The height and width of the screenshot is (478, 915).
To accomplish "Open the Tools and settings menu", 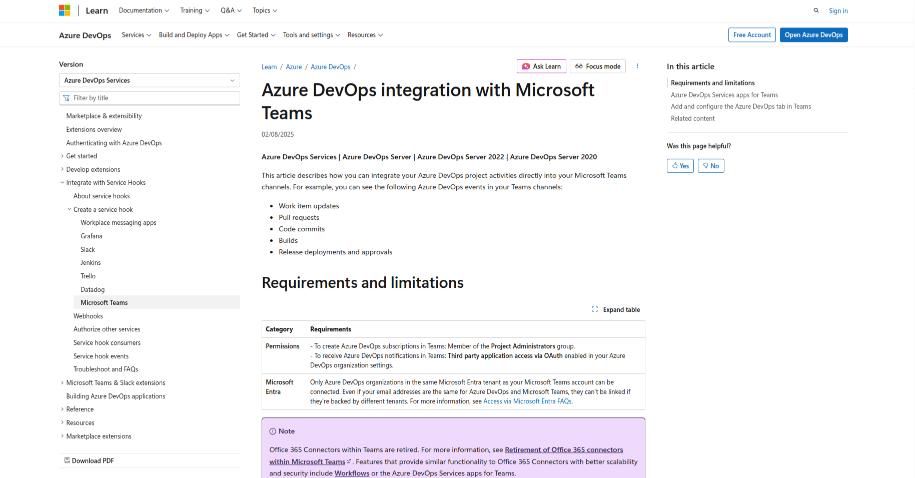I will [311, 35].
